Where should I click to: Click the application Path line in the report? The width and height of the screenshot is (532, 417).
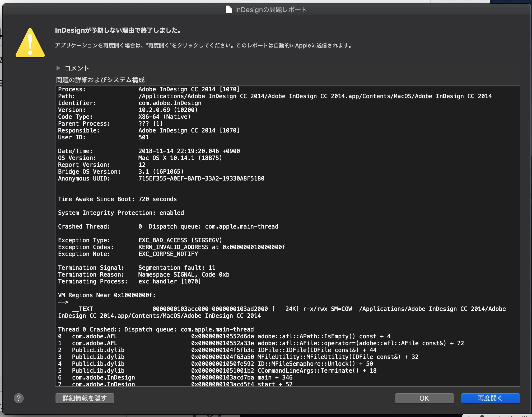275,96
